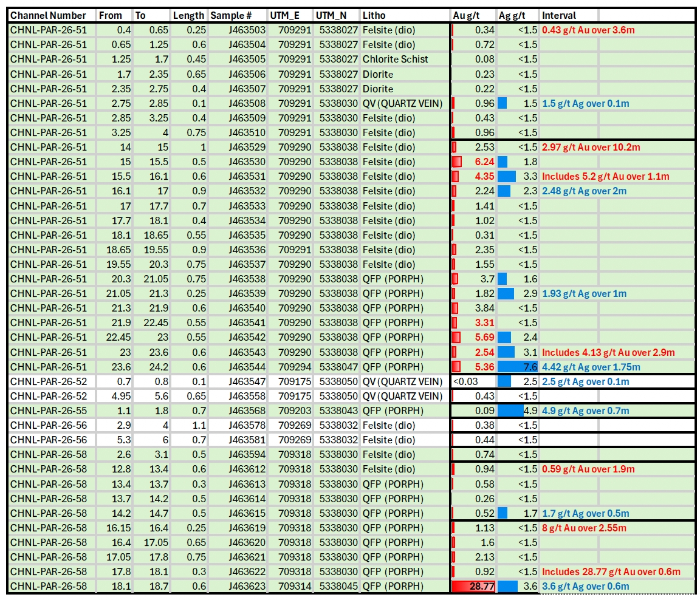Screen dimensions: 700x600
Task: Click UTM_N value 5338047
Action: pos(338,367)
